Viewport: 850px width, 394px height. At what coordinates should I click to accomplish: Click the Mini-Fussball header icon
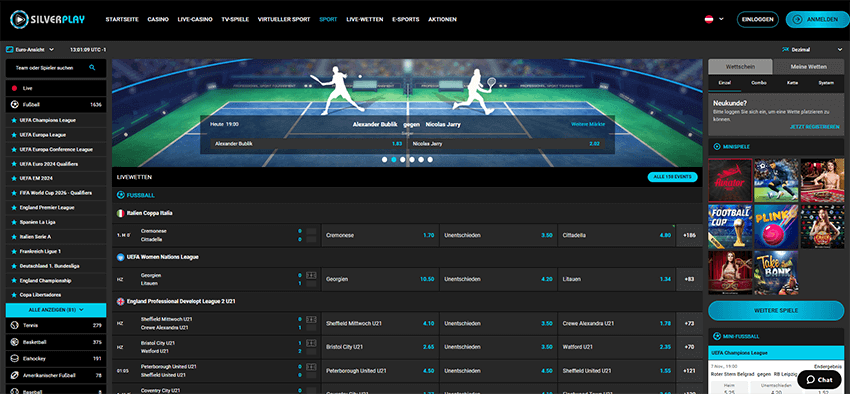717,336
